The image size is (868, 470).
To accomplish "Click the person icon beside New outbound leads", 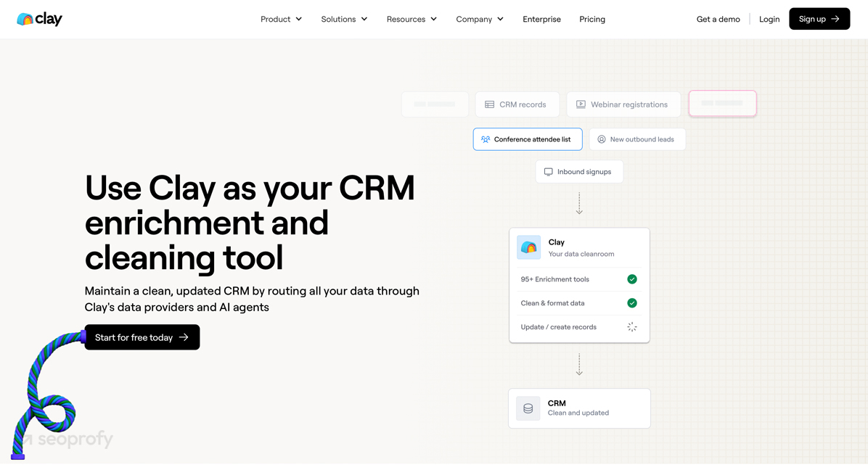I will tap(601, 139).
